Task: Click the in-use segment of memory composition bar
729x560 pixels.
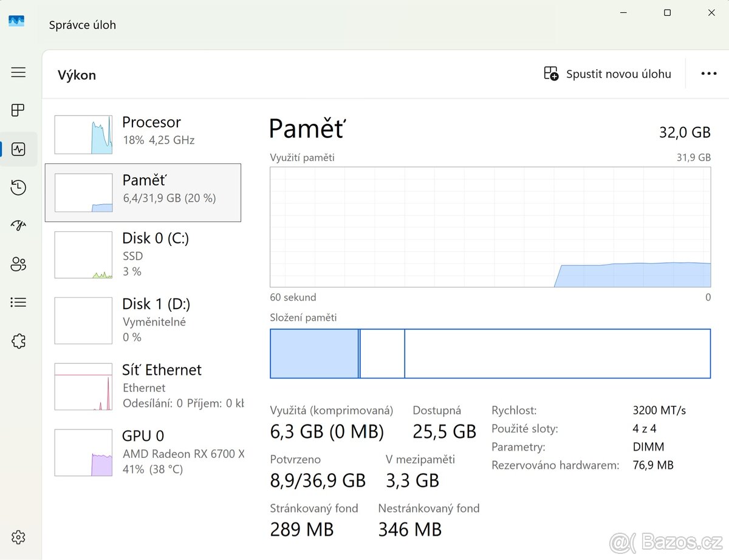Action: [x=313, y=353]
